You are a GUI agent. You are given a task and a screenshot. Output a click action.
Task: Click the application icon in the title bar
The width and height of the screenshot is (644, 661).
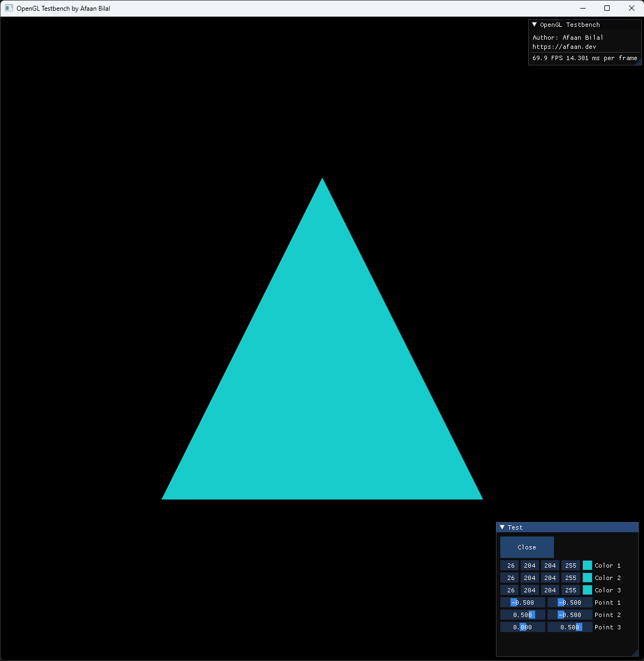9,8
